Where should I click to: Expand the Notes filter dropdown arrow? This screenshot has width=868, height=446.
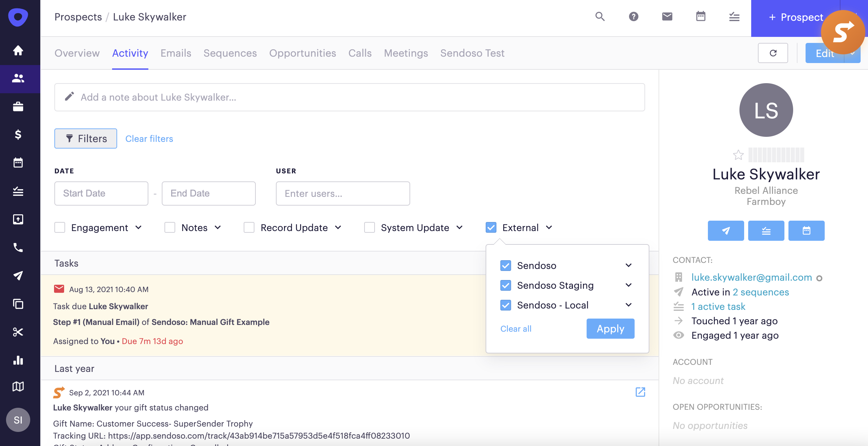(x=218, y=228)
